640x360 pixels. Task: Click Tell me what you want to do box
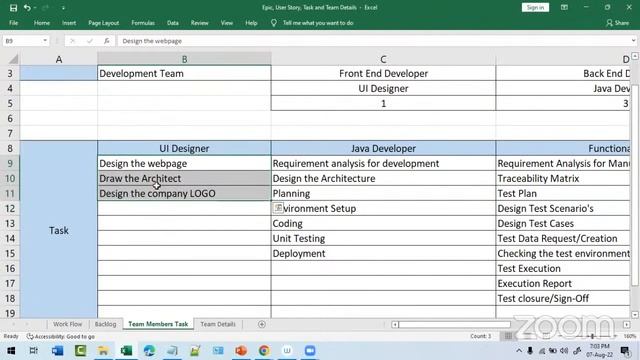(x=318, y=23)
